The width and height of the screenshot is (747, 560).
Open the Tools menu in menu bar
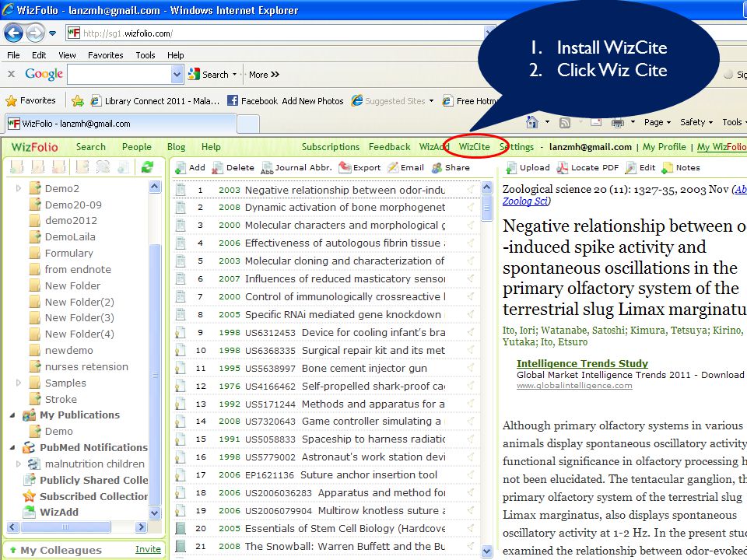(x=146, y=55)
